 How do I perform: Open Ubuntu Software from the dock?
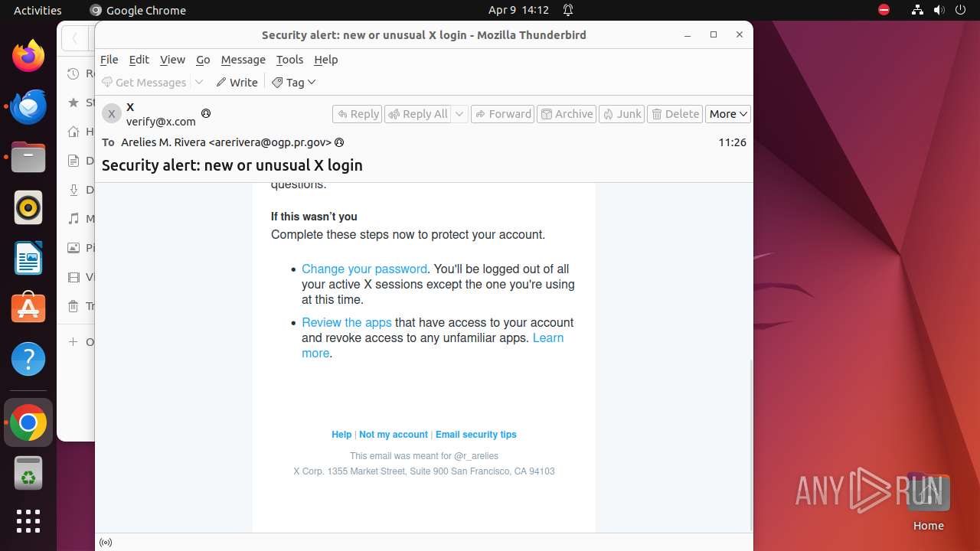pos(28,308)
